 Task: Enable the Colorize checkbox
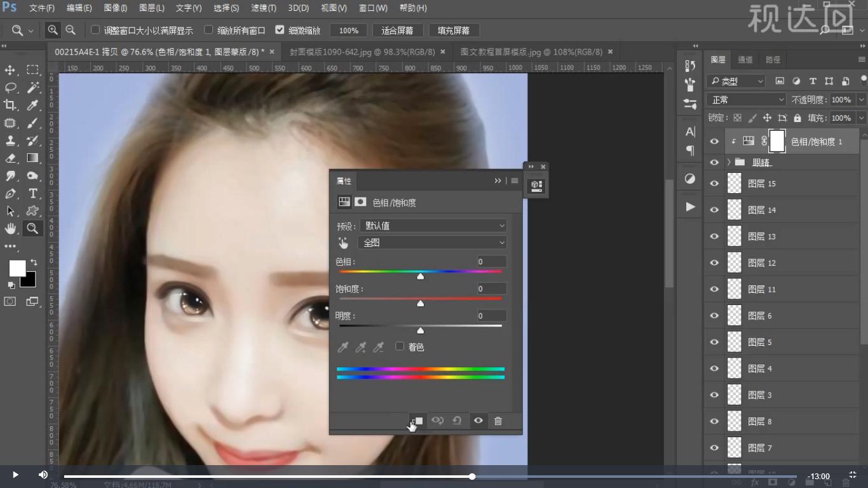click(x=400, y=346)
